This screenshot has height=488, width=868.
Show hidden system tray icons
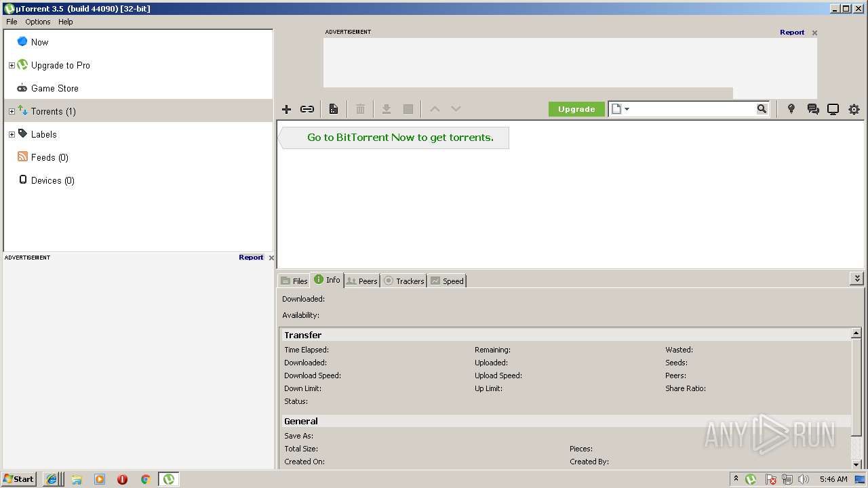point(736,479)
